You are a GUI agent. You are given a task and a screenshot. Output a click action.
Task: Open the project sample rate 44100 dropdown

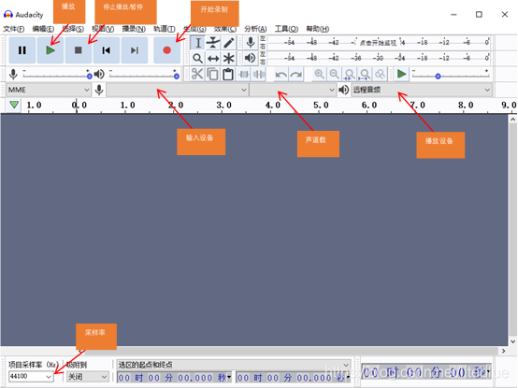tap(31, 376)
